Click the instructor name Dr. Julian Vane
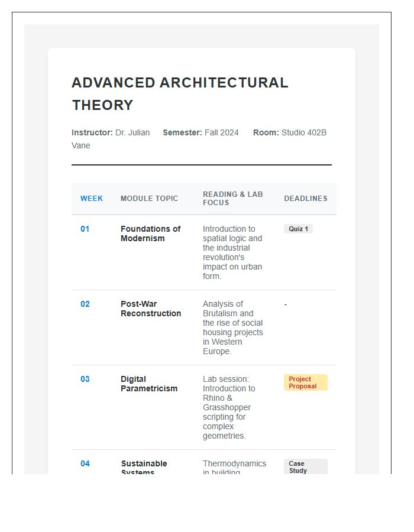 [111, 139]
